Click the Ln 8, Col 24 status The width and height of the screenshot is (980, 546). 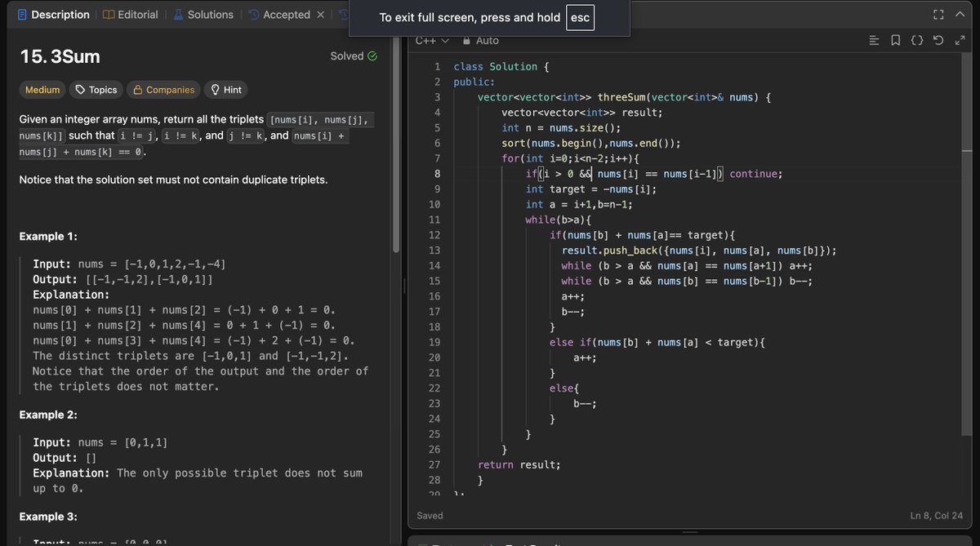(938, 516)
